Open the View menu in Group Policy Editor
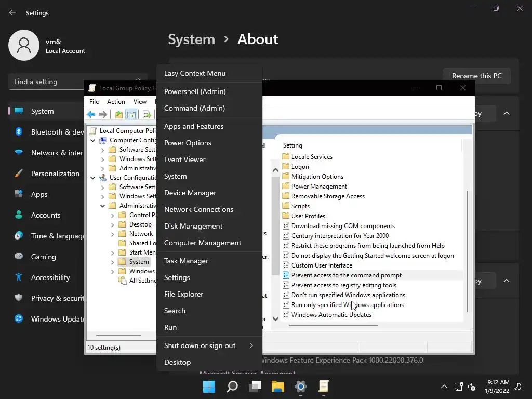This screenshot has height=399, width=532. point(140,102)
